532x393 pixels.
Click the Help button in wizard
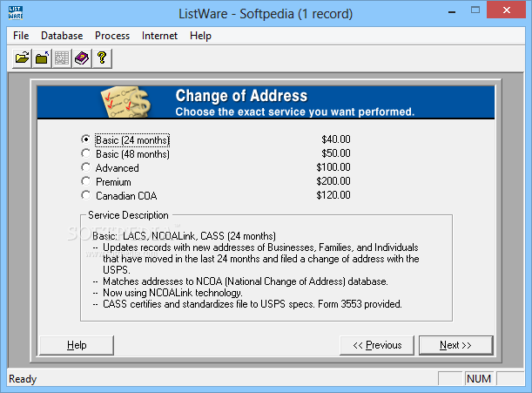77,345
